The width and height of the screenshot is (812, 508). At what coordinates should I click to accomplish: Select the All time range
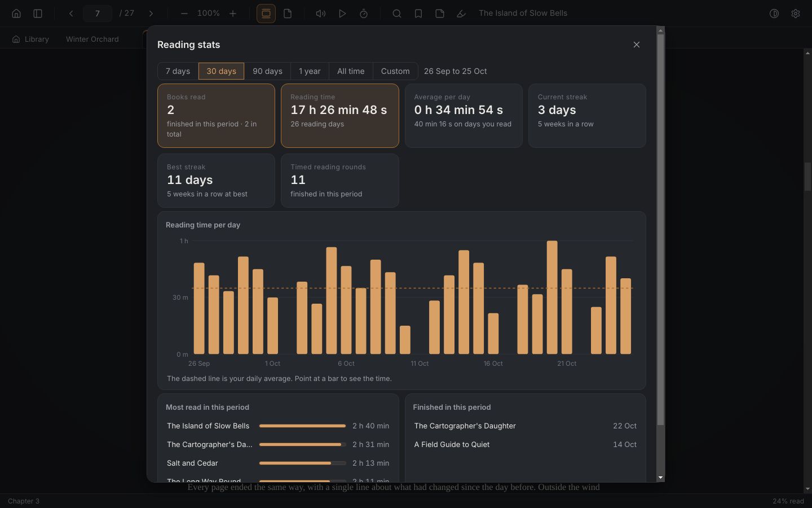[351, 71]
